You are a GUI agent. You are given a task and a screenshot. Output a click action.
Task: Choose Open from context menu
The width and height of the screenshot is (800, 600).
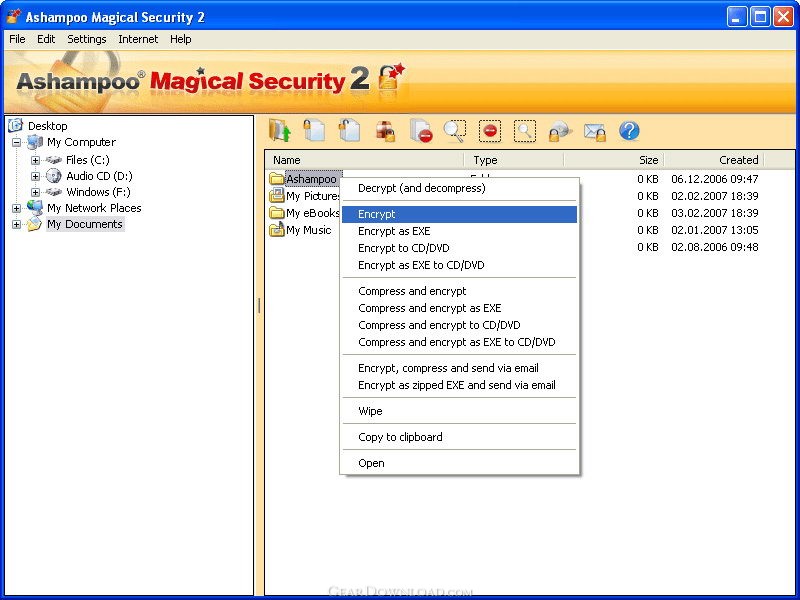(x=459, y=463)
